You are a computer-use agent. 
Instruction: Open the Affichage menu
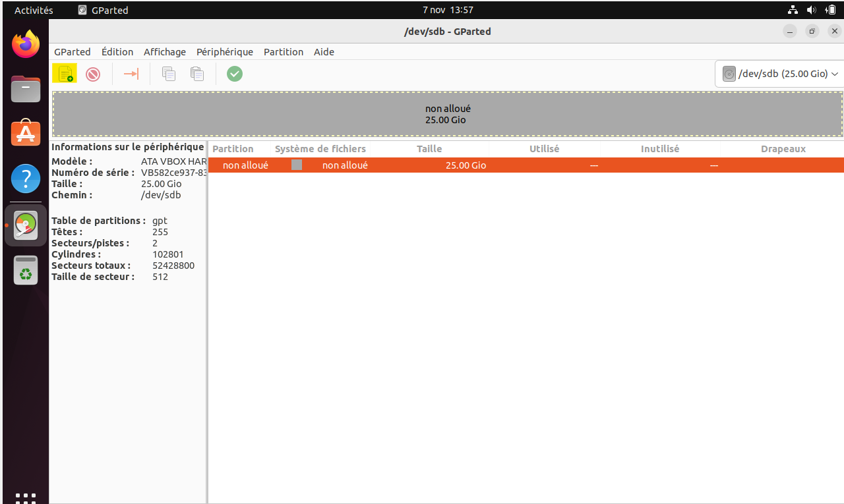164,52
